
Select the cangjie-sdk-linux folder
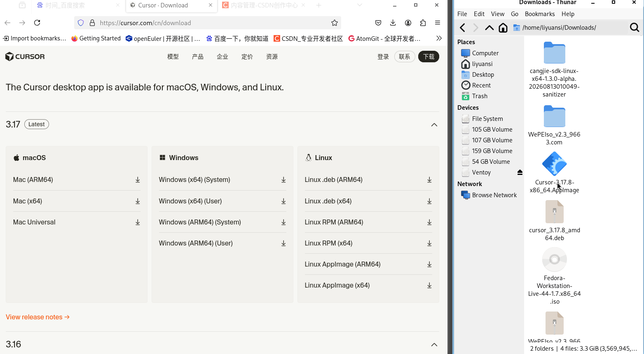555,70
